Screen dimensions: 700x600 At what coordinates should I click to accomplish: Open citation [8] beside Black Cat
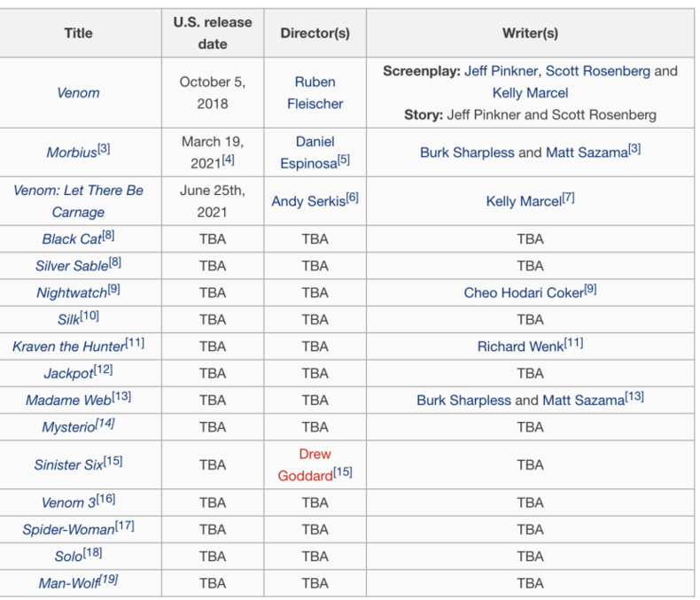[x=108, y=235]
